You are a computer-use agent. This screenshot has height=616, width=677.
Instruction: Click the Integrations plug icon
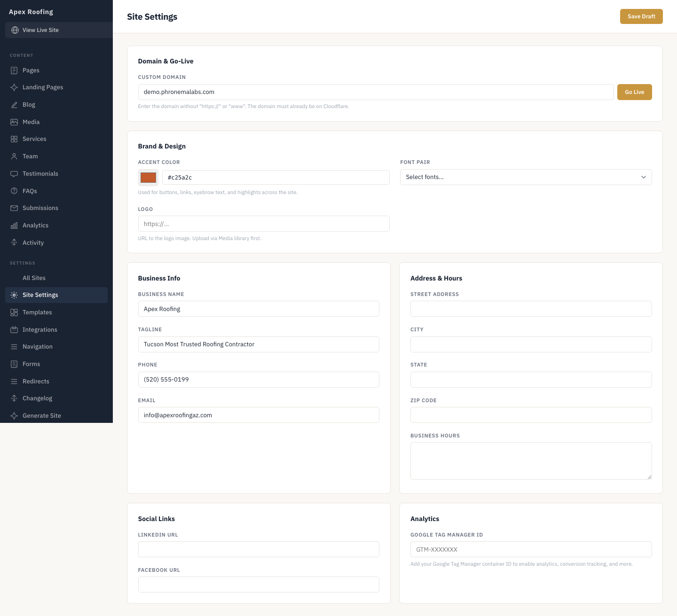pyautogui.click(x=14, y=330)
